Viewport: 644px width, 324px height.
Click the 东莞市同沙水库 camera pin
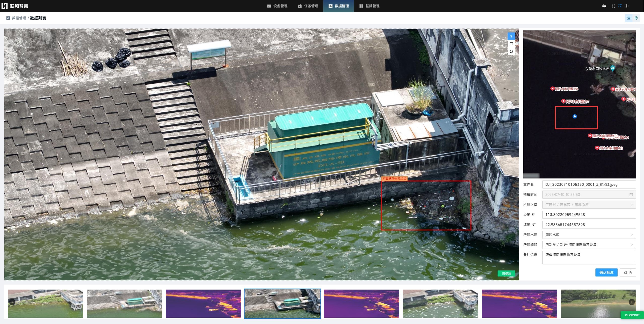[613, 68]
